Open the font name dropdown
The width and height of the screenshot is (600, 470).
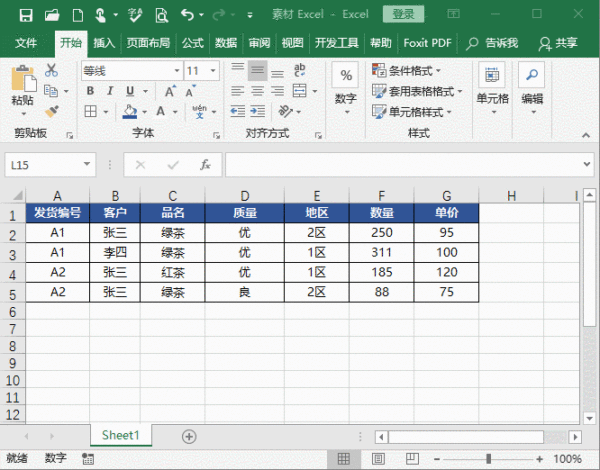[177, 70]
